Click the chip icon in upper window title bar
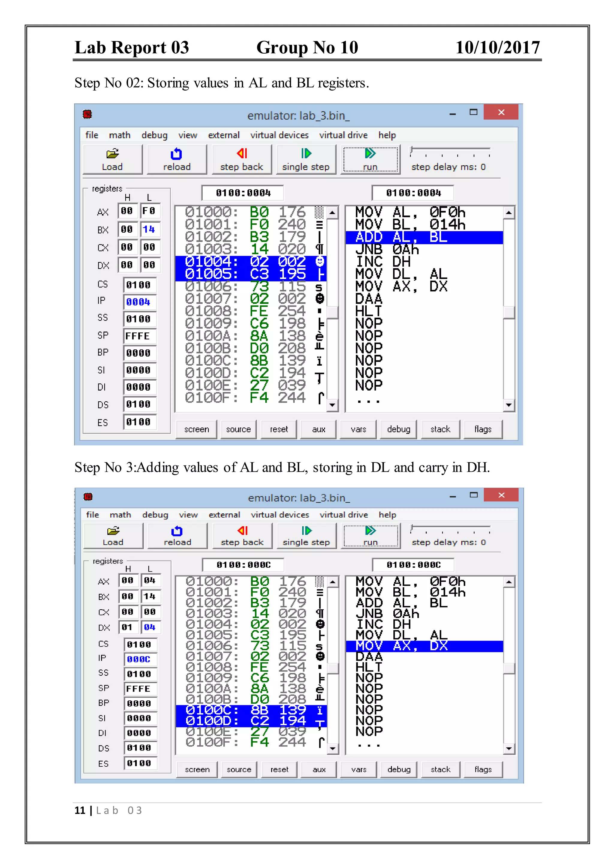The height and width of the screenshot is (868, 614). [87, 114]
